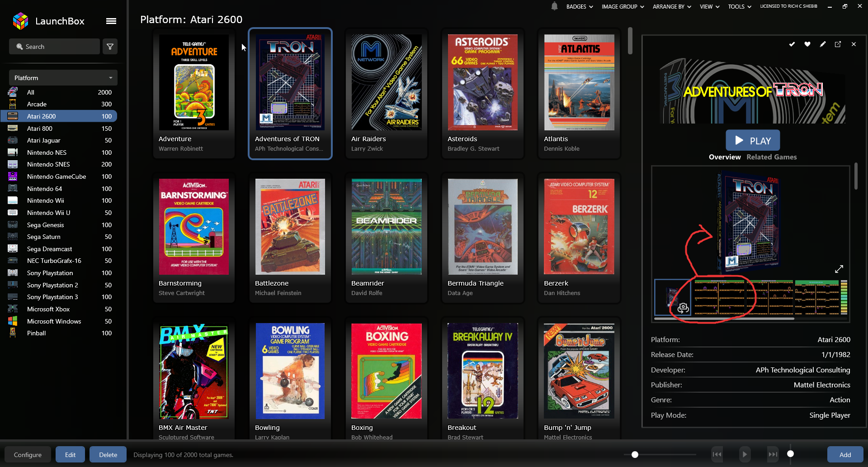The width and height of the screenshot is (868, 467).
Task: Open the hamburger menu next to LaunchBox
Action: [x=111, y=21]
